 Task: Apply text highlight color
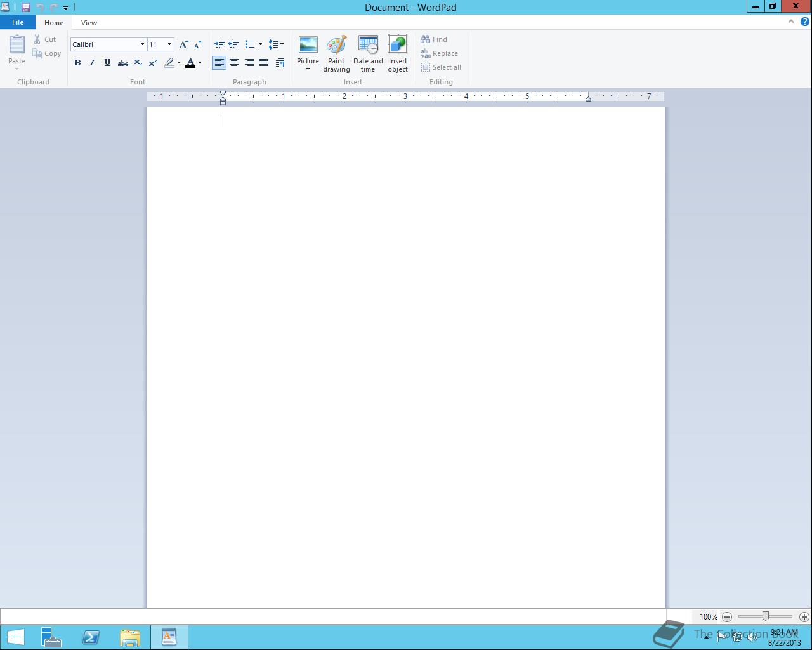169,63
